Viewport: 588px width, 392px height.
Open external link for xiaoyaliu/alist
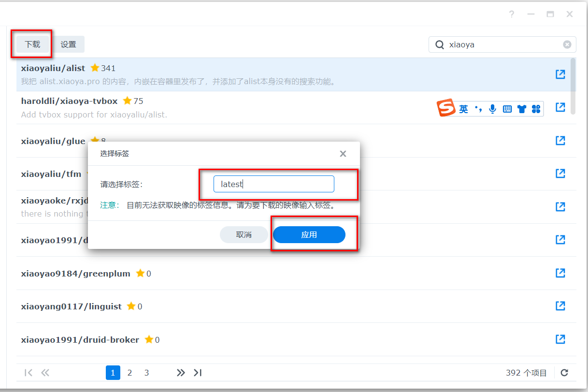tap(560, 74)
